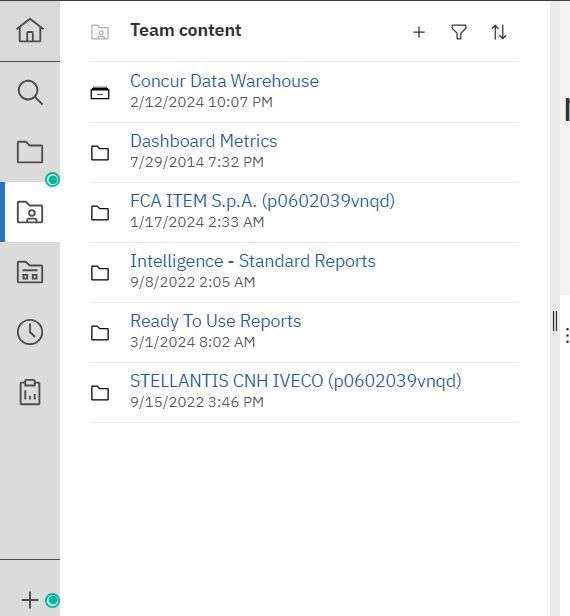Open the filter funnel in Team content

pyautogui.click(x=459, y=32)
